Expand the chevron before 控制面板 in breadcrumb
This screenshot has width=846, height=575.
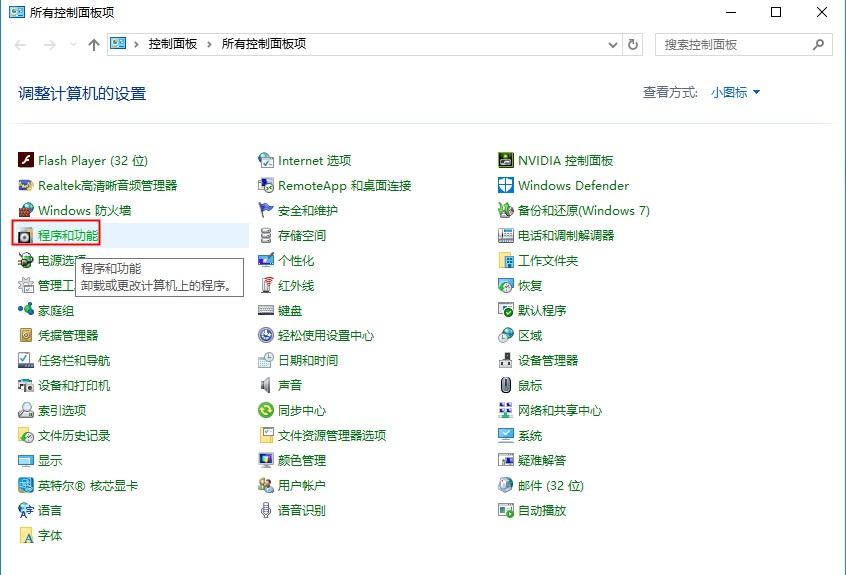pyautogui.click(x=137, y=44)
